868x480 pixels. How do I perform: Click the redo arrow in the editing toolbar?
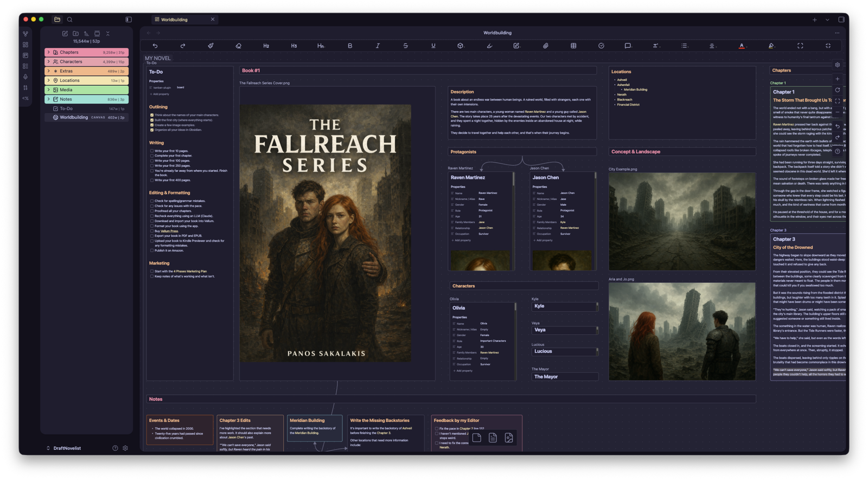183,46
